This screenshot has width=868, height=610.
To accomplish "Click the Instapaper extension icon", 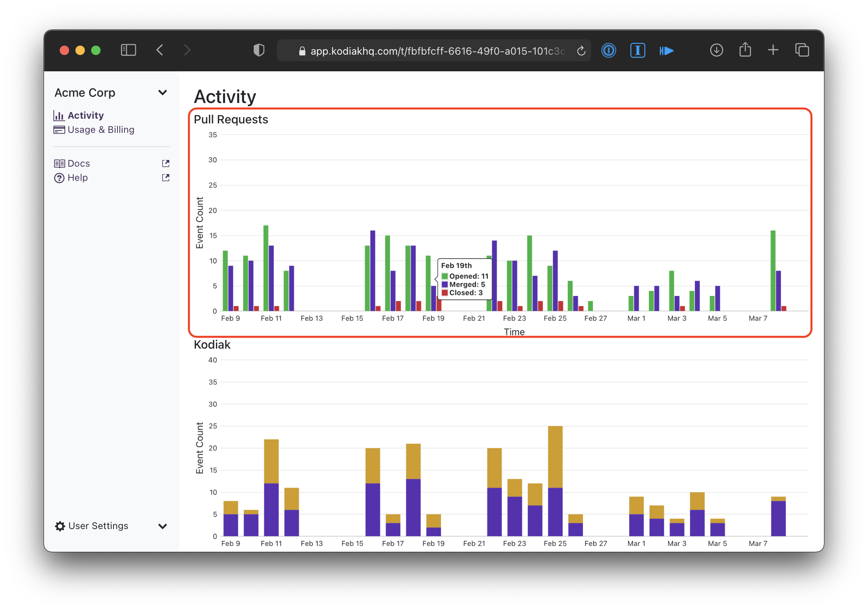I will pos(637,50).
